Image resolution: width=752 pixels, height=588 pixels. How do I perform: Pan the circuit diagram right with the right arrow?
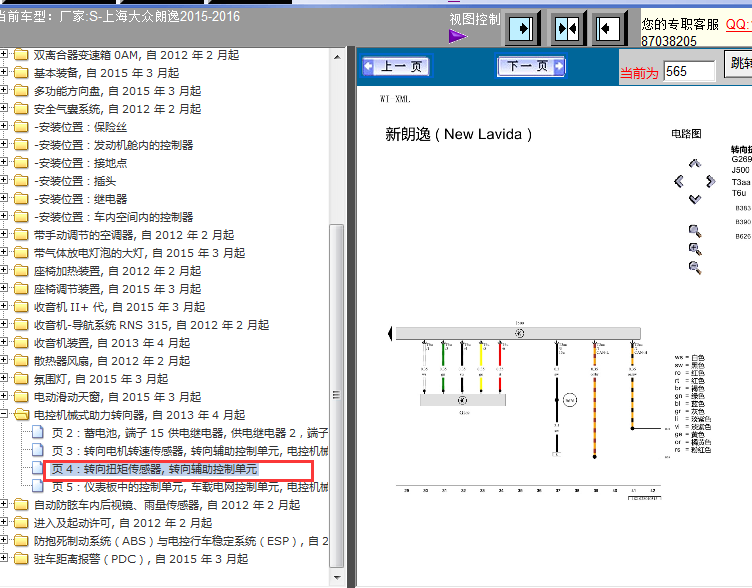pyautogui.click(x=711, y=181)
